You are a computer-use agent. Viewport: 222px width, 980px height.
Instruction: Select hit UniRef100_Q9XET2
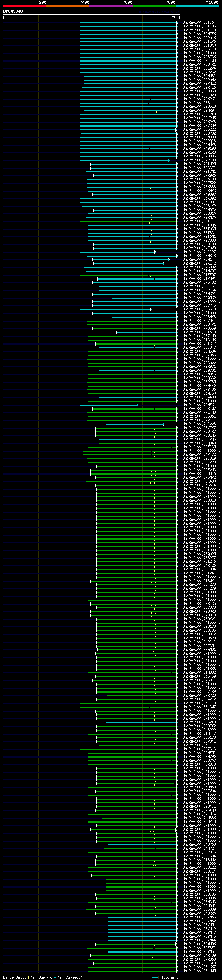click(x=199, y=263)
